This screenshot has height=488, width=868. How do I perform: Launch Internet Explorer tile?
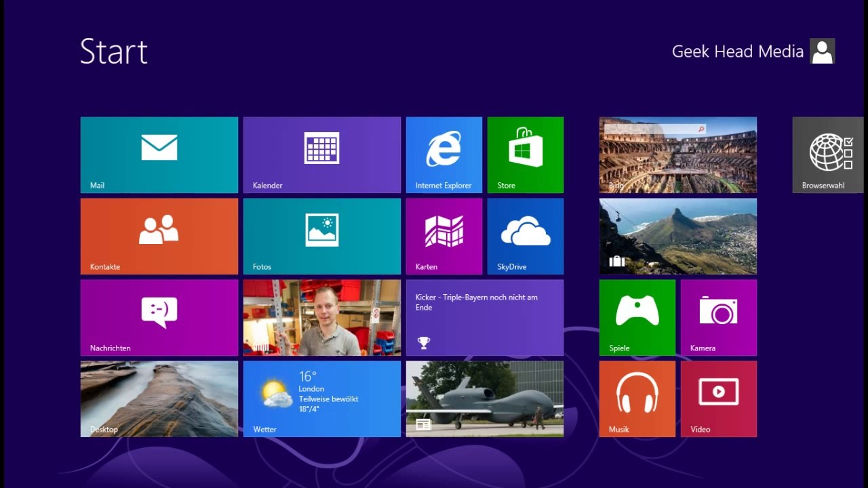coord(444,155)
